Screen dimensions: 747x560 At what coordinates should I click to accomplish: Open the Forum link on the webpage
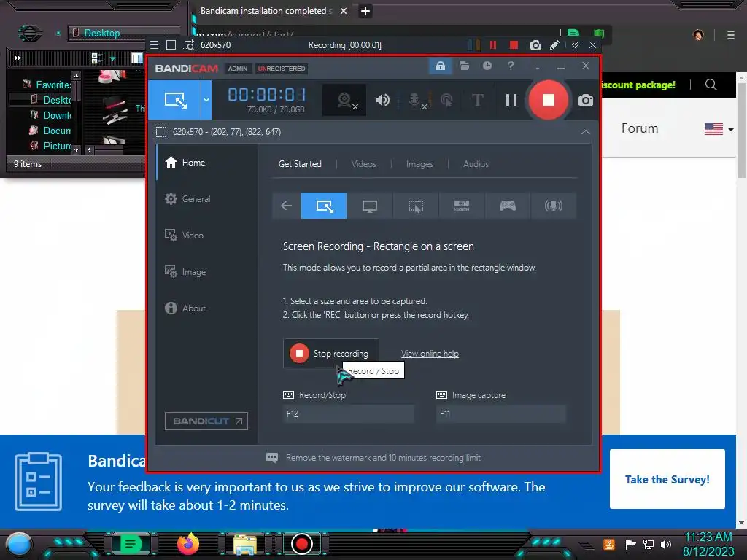click(x=639, y=128)
